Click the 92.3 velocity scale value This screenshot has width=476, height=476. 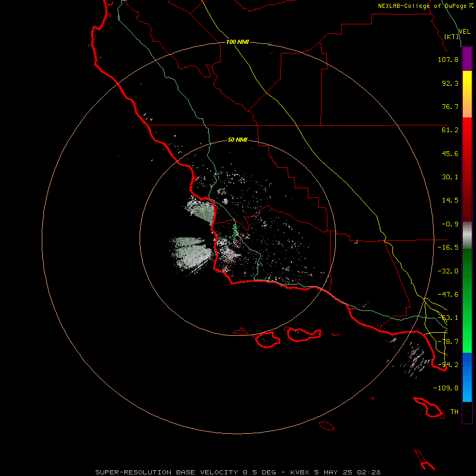click(450, 83)
